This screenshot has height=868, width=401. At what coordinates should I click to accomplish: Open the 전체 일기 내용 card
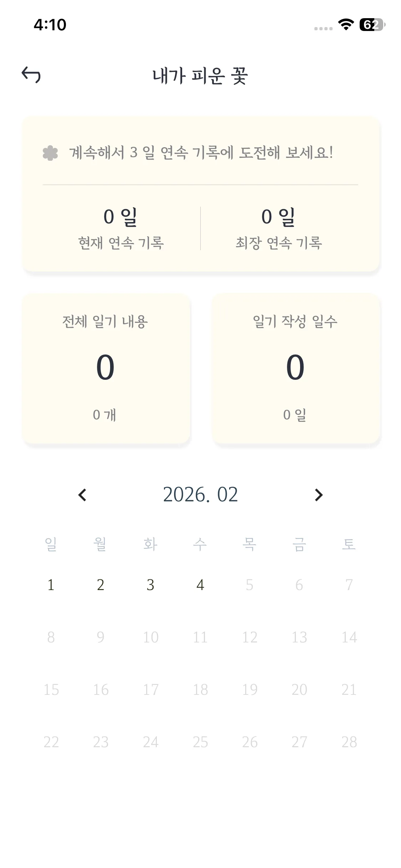click(x=106, y=368)
